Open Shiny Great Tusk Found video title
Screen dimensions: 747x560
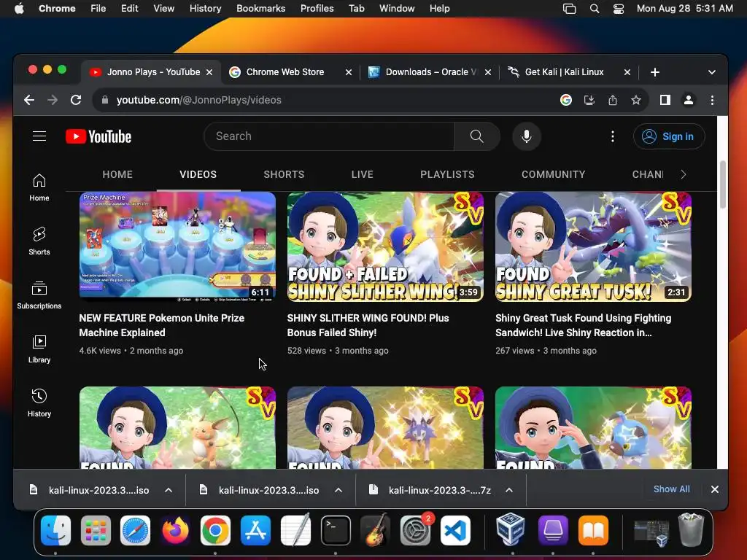(x=583, y=325)
